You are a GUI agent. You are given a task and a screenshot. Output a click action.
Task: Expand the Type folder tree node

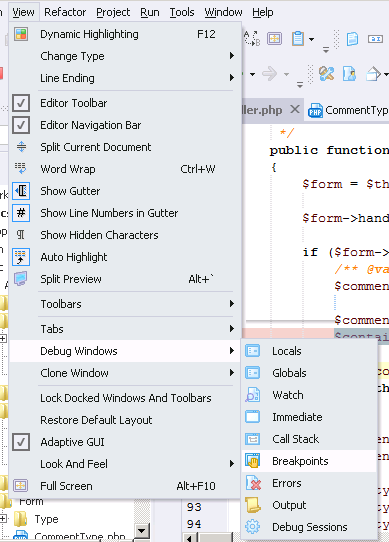tap(3, 518)
